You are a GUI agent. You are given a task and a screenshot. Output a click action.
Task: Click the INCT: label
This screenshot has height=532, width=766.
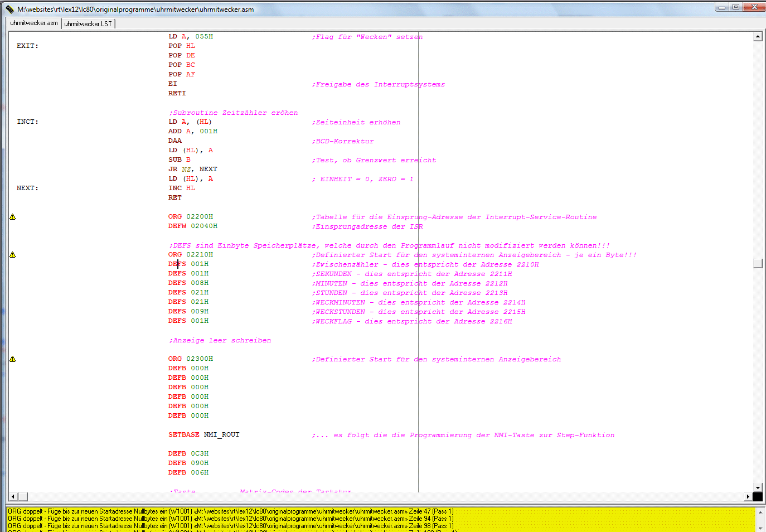[27, 122]
